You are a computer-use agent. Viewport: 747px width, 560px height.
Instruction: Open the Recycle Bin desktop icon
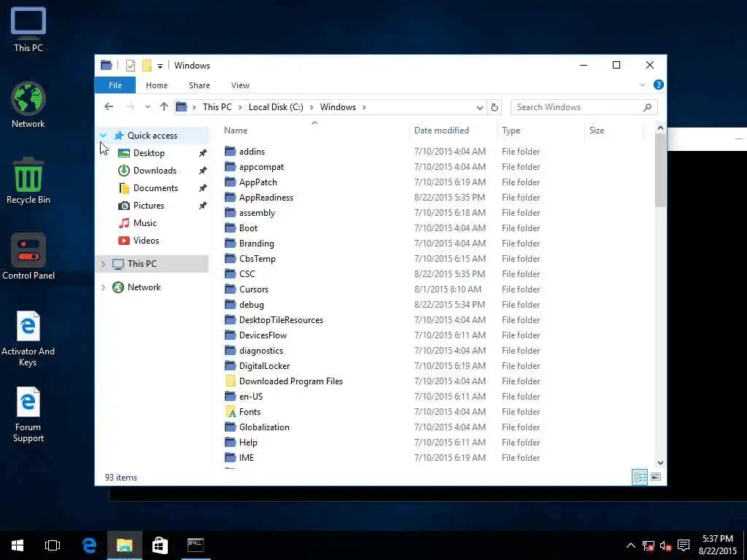[x=28, y=181]
